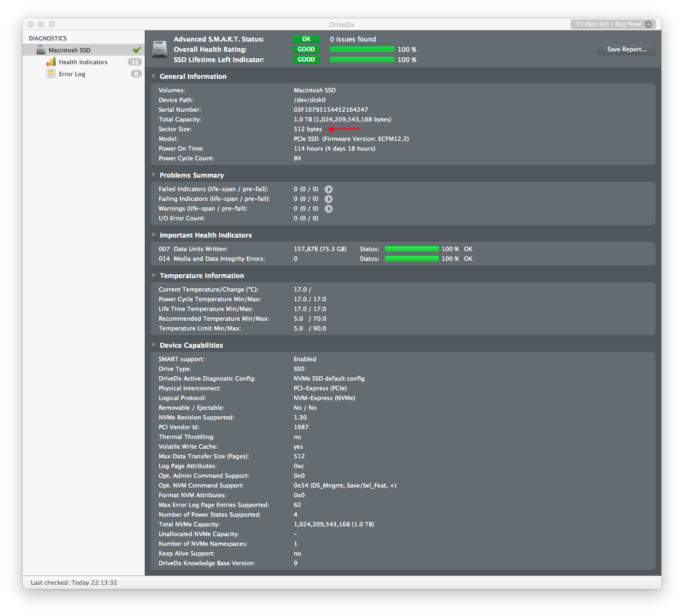Click the Error Log document icon

[x=51, y=73]
